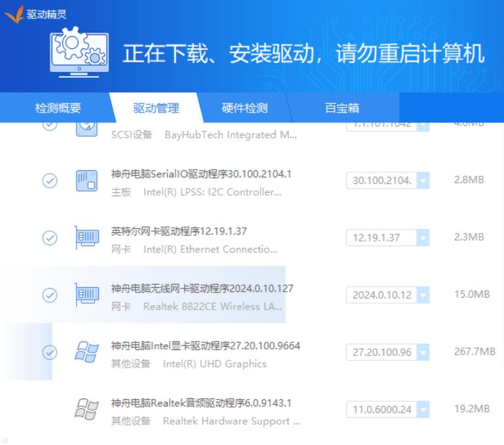
Task: Click the 267.7MB file size
Action: [x=475, y=351]
